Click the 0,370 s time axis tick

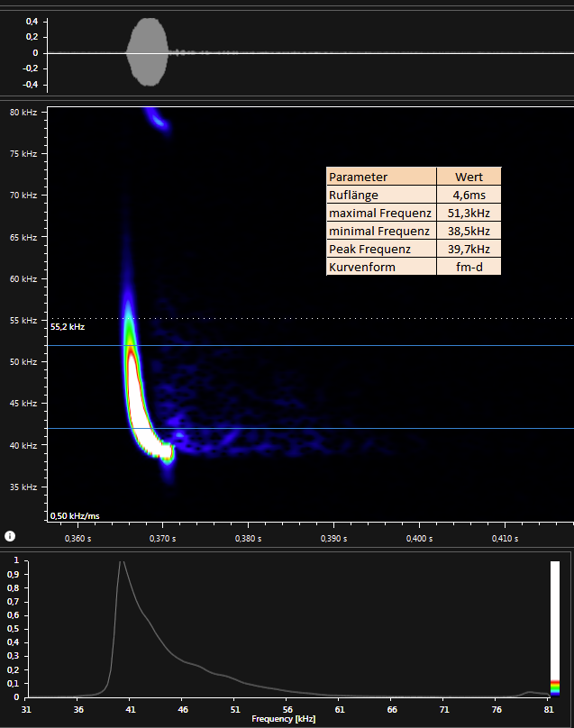[x=162, y=539]
